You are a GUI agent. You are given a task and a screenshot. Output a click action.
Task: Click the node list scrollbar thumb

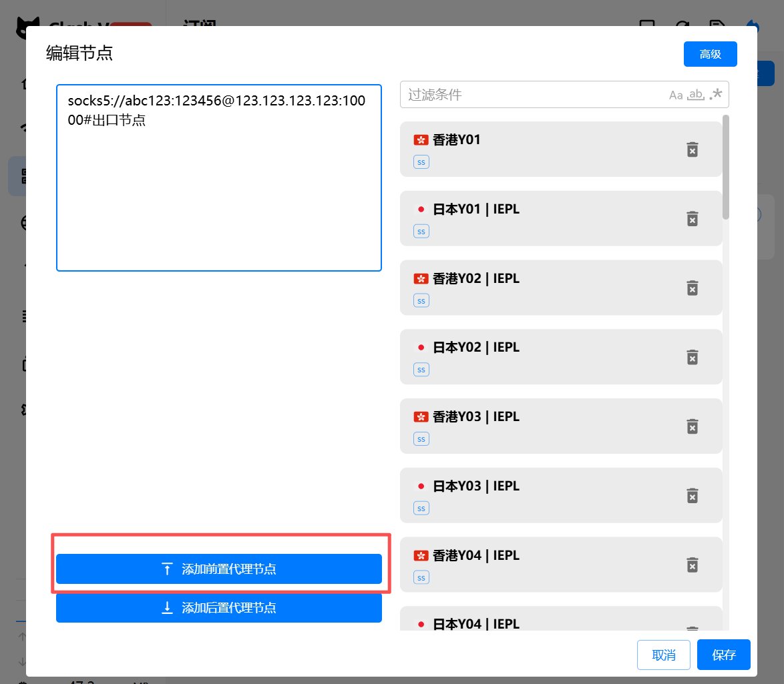tap(725, 167)
